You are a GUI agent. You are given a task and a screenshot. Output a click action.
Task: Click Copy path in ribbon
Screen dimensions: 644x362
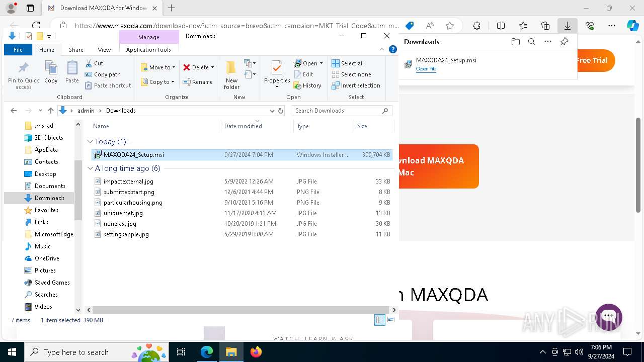point(103,74)
